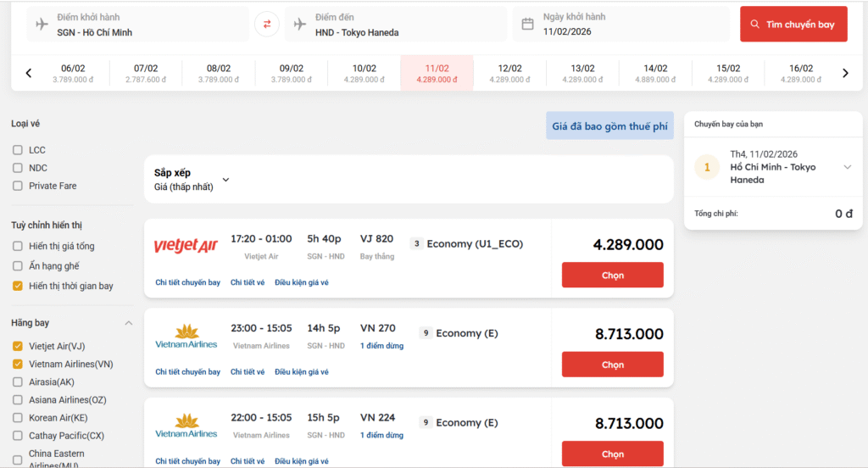Image resolution: width=868 pixels, height=468 pixels.
Task: Click the calendar icon for departure date
Action: (527, 25)
